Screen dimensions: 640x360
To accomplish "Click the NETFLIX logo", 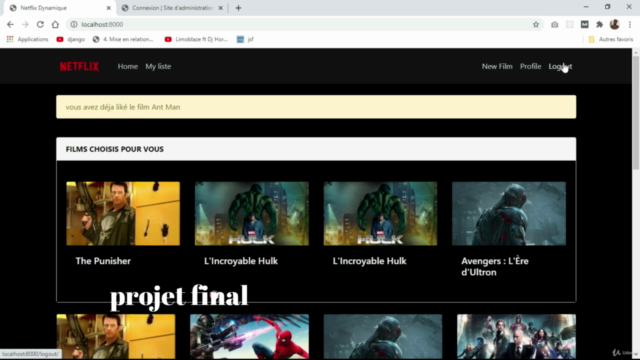I will pyautogui.click(x=79, y=66).
